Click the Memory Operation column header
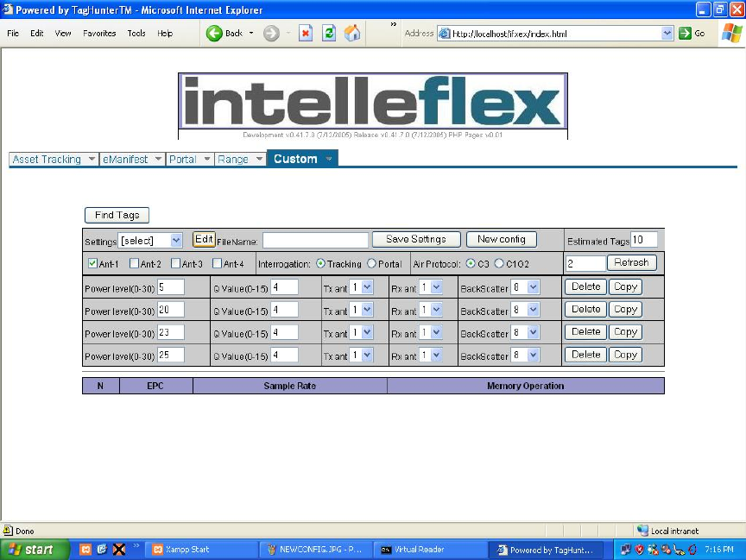The height and width of the screenshot is (560, 746). pyautogui.click(x=526, y=386)
